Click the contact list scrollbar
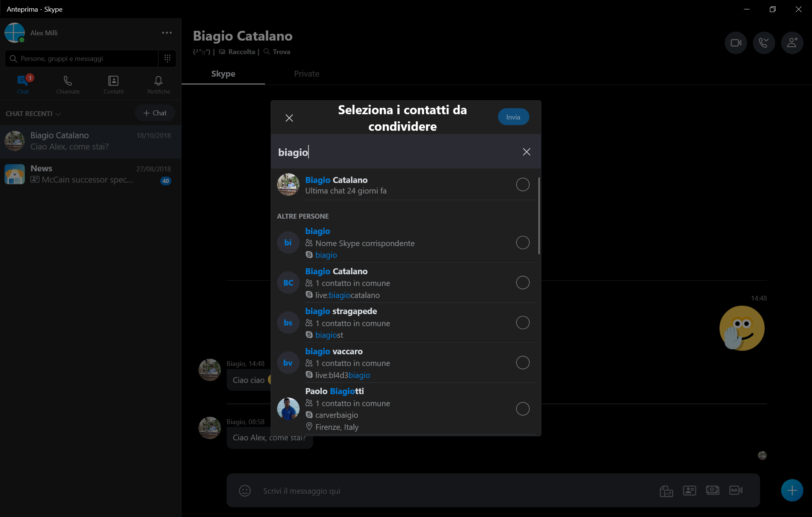812x517 pixels. 539,216
